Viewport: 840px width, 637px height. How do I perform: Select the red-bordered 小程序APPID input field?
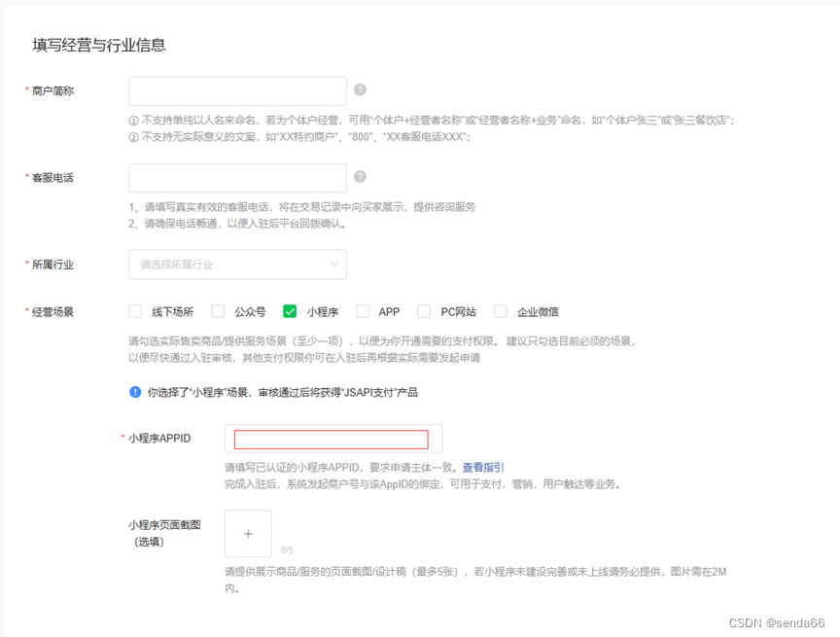[x=333, y=439]
